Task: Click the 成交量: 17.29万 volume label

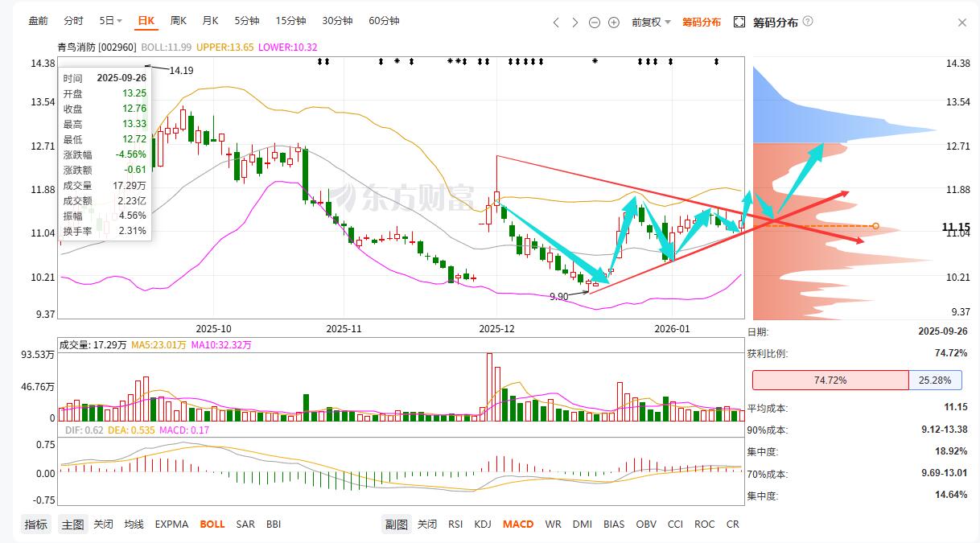Action: pos(92,345)
